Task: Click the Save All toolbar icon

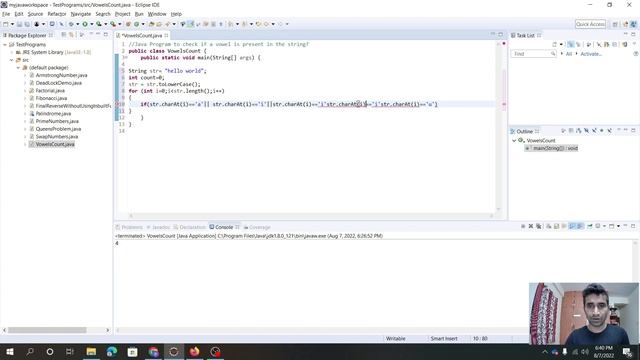Action: pos(27,24)
